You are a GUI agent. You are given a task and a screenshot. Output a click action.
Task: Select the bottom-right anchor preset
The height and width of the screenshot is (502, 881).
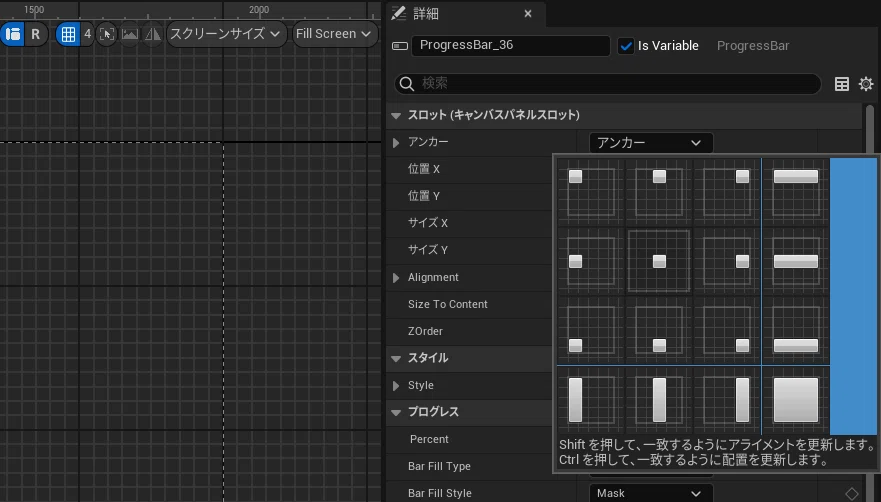click(x=726, y=330)
